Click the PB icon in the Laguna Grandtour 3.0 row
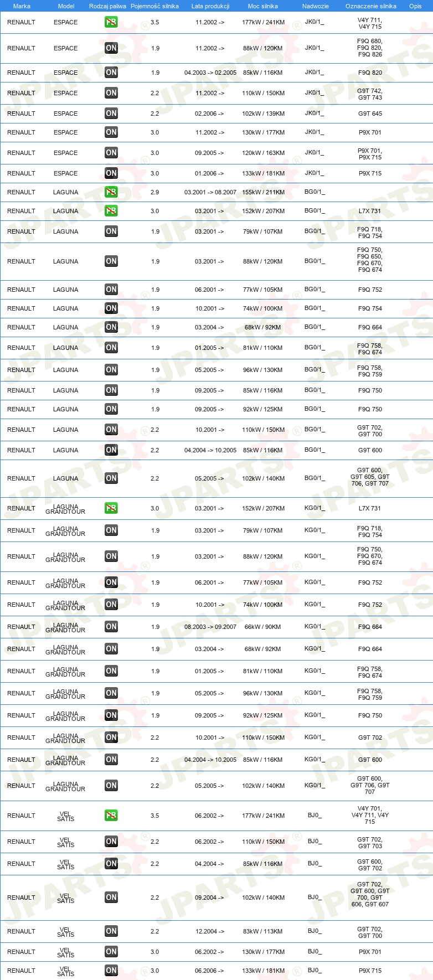This screenshot has height=980, width=433. pos(111,508)
